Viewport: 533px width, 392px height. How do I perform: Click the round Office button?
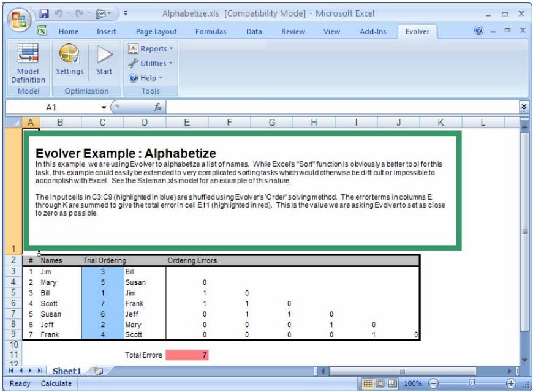tap(16, 15)
